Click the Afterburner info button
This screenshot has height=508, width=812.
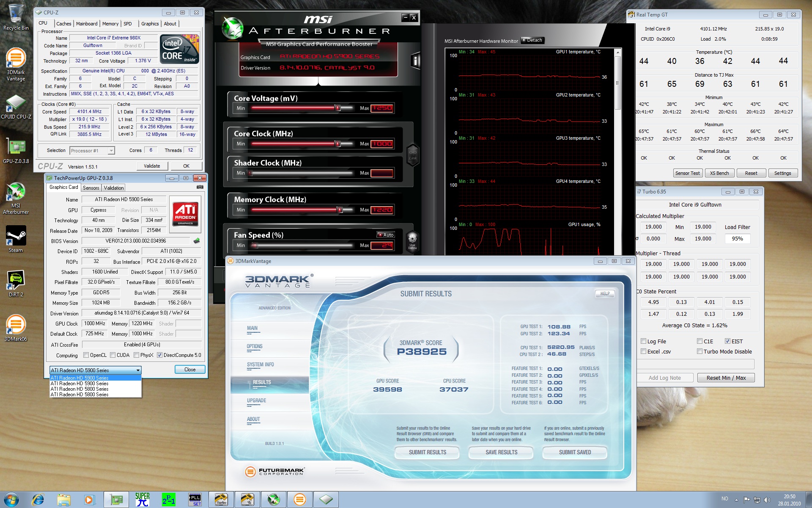tap(415, 61)
